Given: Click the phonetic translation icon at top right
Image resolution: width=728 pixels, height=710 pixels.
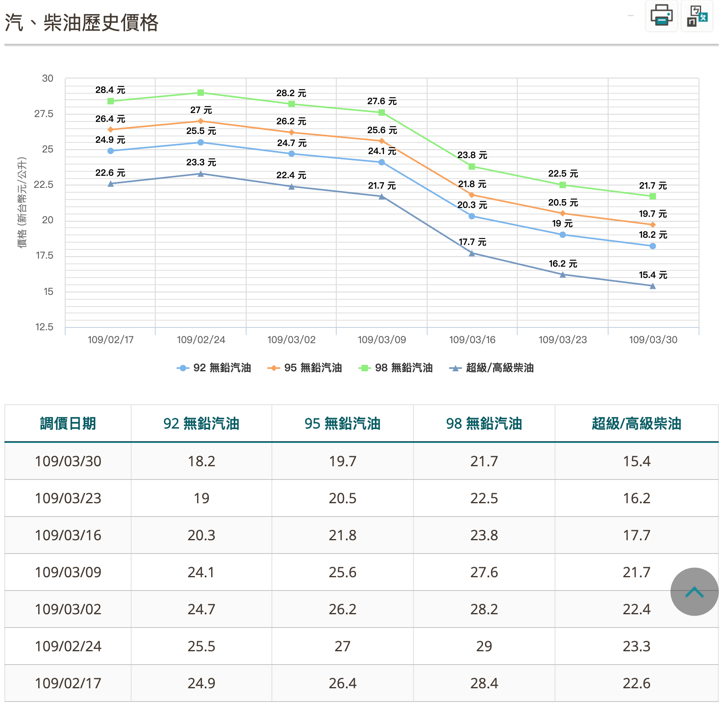Looking at the screenshot, I should click(x=697, y=15).
